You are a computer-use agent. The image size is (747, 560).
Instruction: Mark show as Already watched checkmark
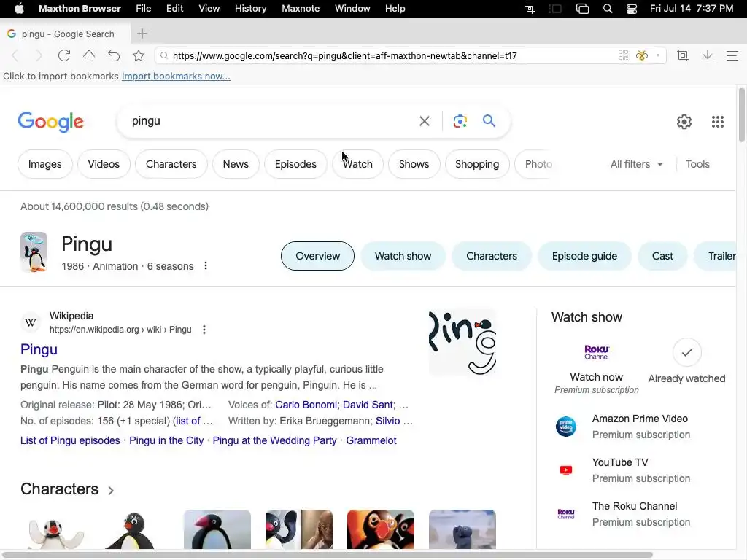coord(686,352)
